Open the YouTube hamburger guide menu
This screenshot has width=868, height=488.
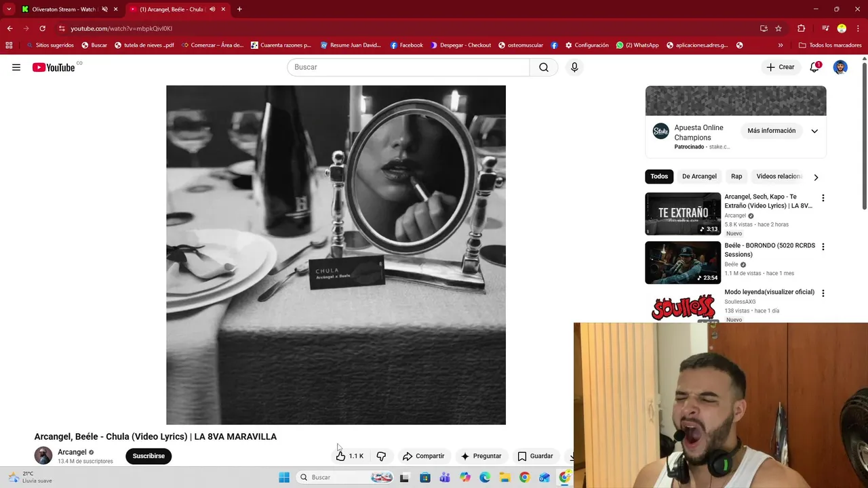coord(16,67)
